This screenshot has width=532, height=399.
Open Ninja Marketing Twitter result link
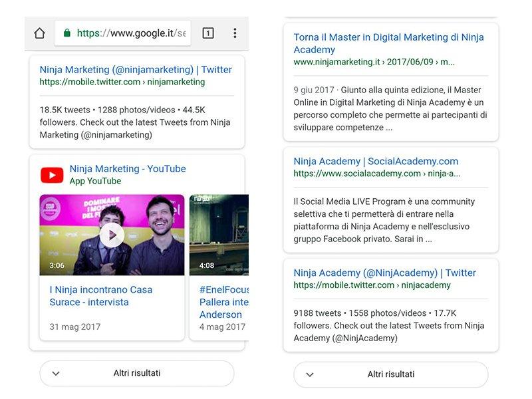136,69
